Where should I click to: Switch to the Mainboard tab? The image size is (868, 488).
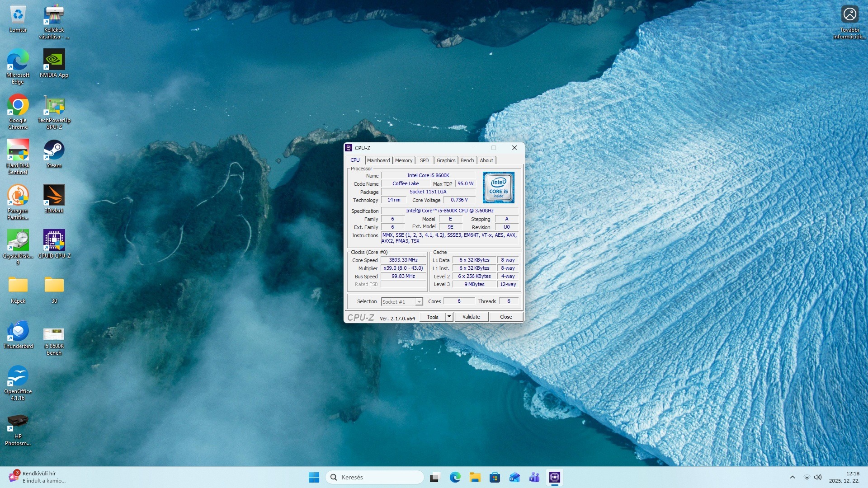(378, 160)
